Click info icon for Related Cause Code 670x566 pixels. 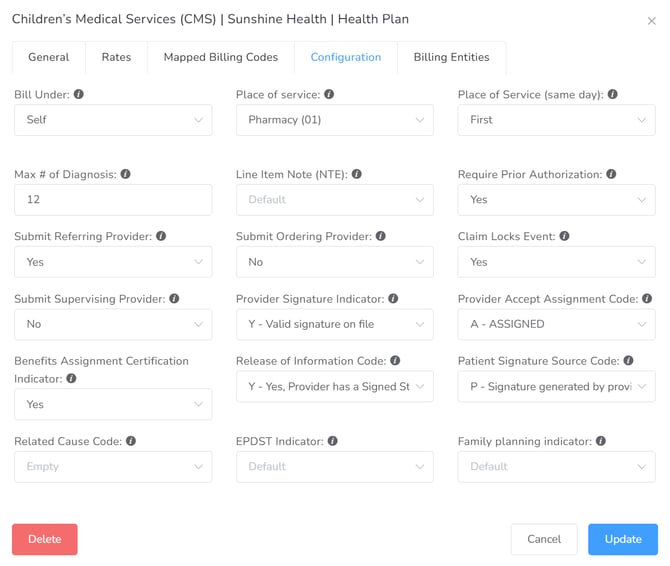pos(131,441)
